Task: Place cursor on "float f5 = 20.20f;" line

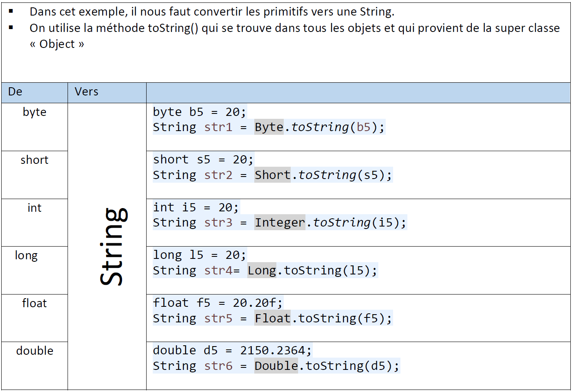Action: click(217, 303)
